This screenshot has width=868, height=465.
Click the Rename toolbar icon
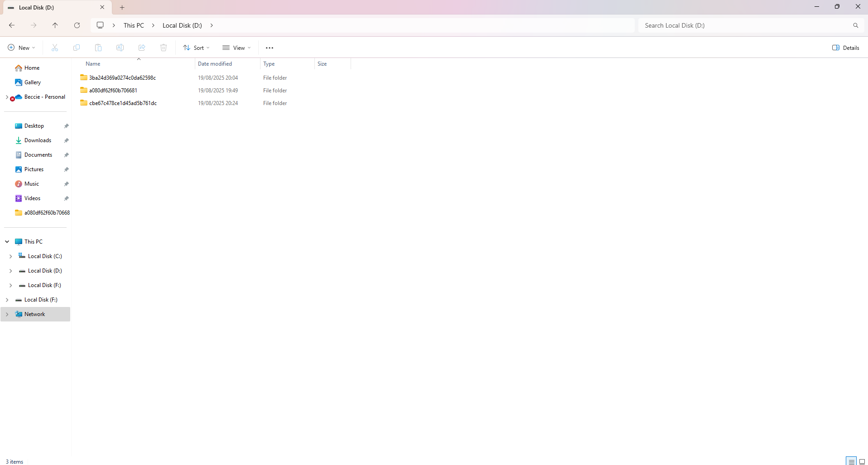coord(120,48)
